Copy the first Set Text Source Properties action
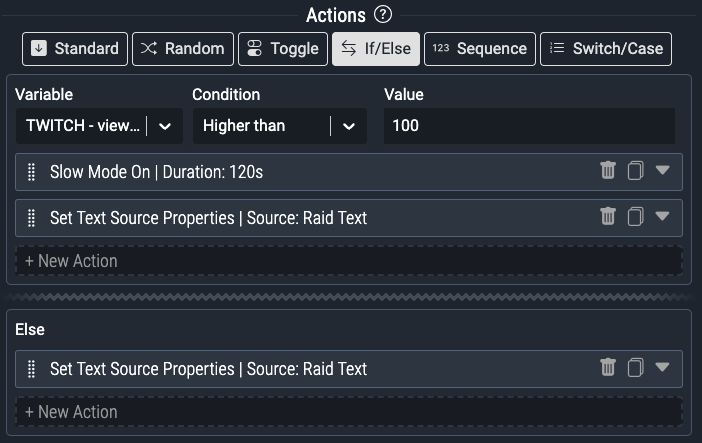Viewport: 702px width, 443px height. [635, 217]
